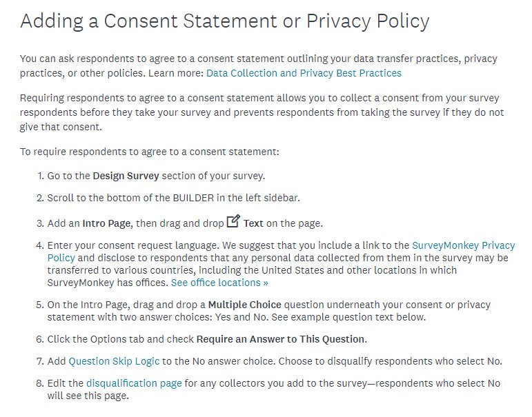Image resolution: width=532 pixels, height=417 pixels.
Task: Click the Adding a Consent Statement heading
Action: click(x=225, y=21)
